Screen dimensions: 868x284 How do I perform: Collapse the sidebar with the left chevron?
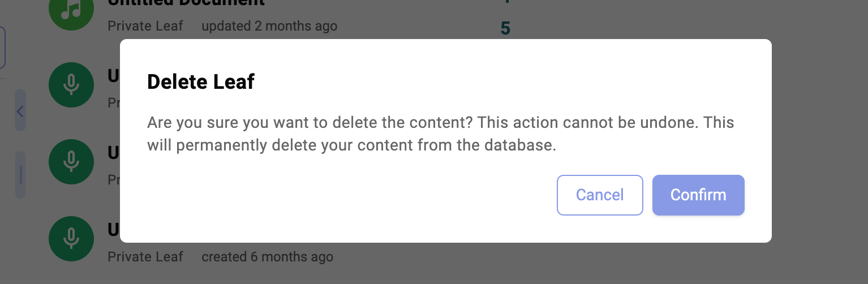coord(20,111)
